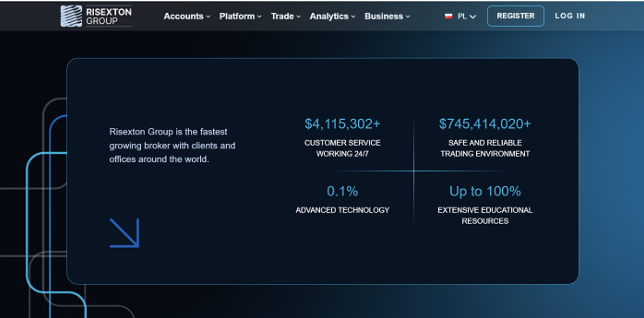Screen dimensions: 644x318
Task: Expand the Business dropdown chevron
Action: click(x=408, y=17)
